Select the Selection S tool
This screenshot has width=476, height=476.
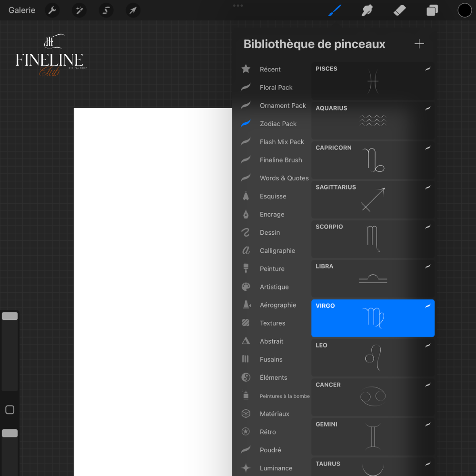pos(106,10)
